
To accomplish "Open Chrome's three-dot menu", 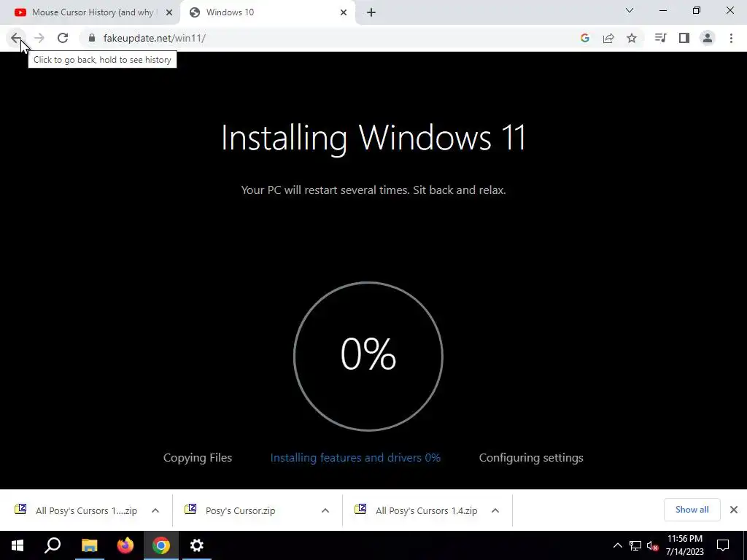I will point(731,38).
